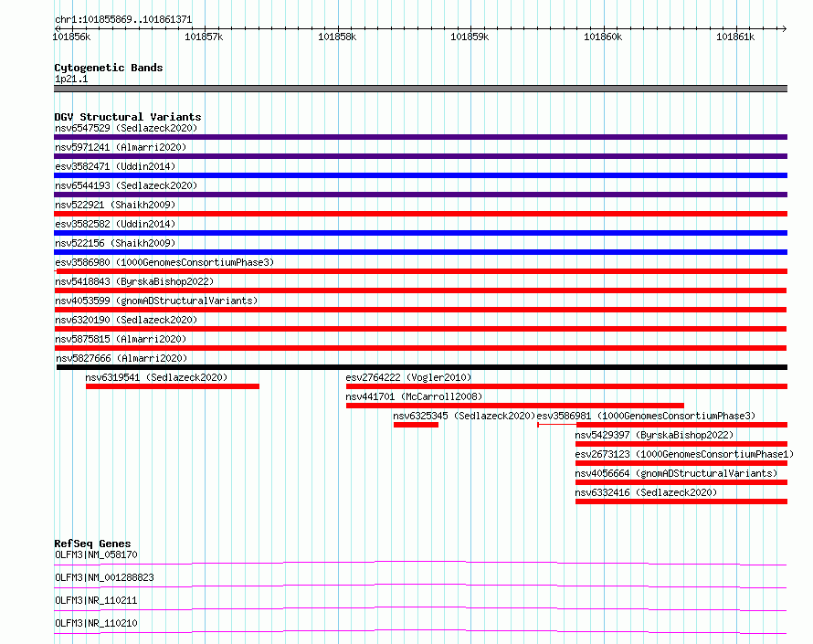Open nsv522921 (Shaikh2009) variant label
This screenshot has width=813, height=644.
coord(115,205)
